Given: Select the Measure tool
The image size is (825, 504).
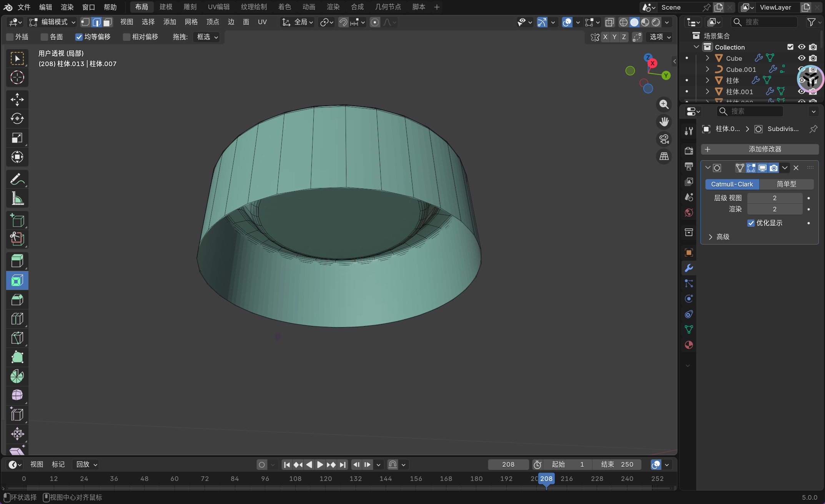Looking at the screenshot, I should click(17, 198).
